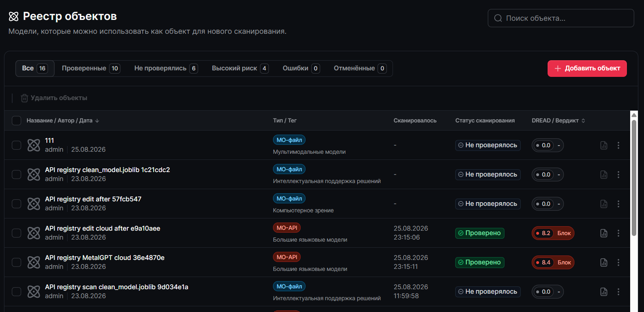Click the plus icon in Добавить объект

point(558,68)
